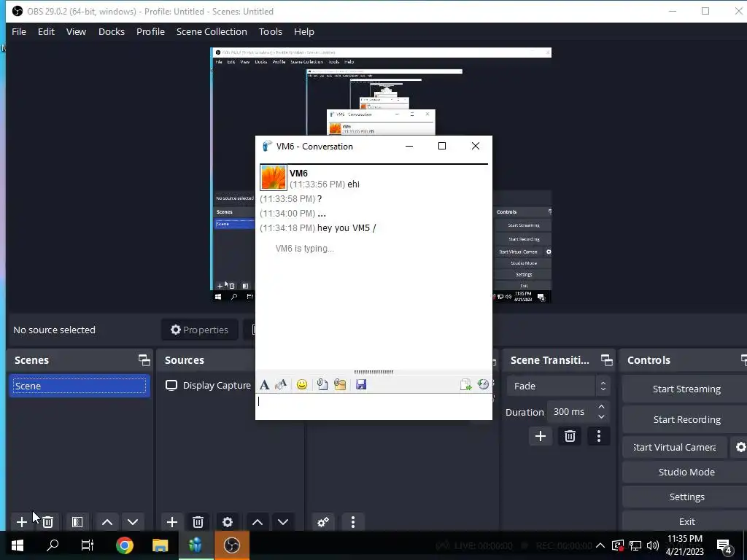747x560 pixels.
Task: Open the Scene Collection menu
Action: 212,31
